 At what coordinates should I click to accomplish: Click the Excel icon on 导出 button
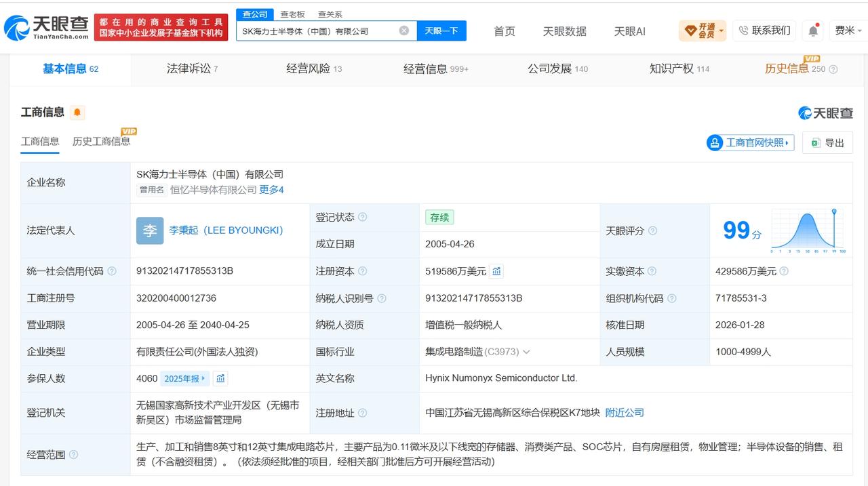coord(815,143)
